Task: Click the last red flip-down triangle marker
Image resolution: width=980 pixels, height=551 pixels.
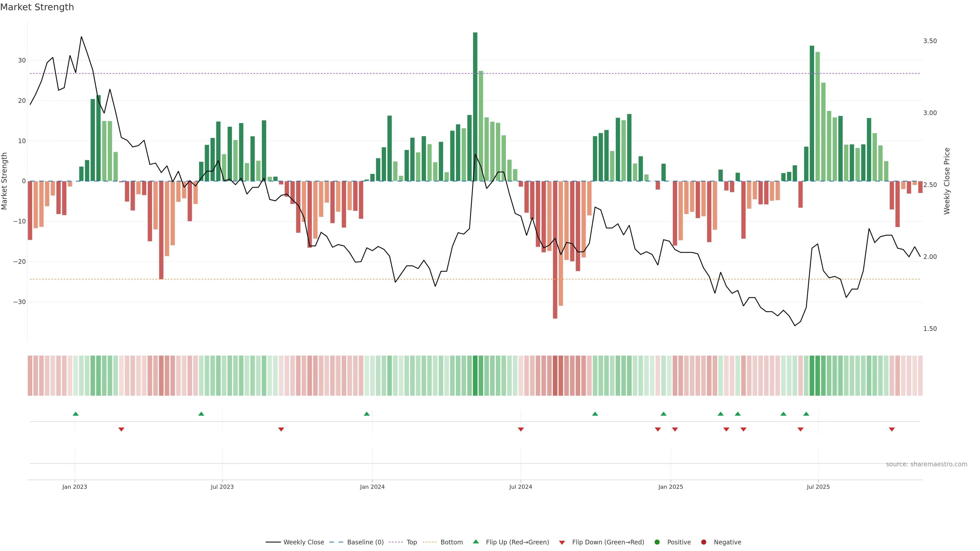Action: click(x=891, y=429)
